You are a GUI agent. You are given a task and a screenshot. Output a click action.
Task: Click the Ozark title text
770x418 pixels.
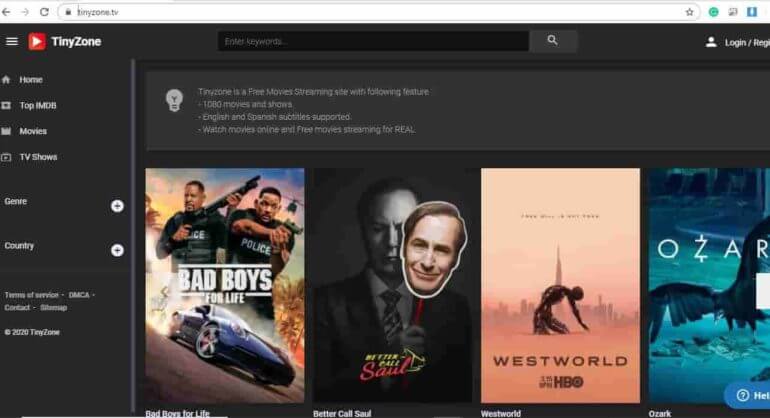click(660, 414)
